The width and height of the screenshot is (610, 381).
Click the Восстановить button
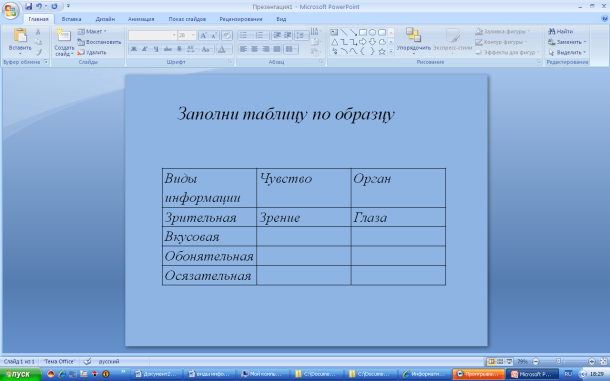pyautogui.click(x=99, y=42)
